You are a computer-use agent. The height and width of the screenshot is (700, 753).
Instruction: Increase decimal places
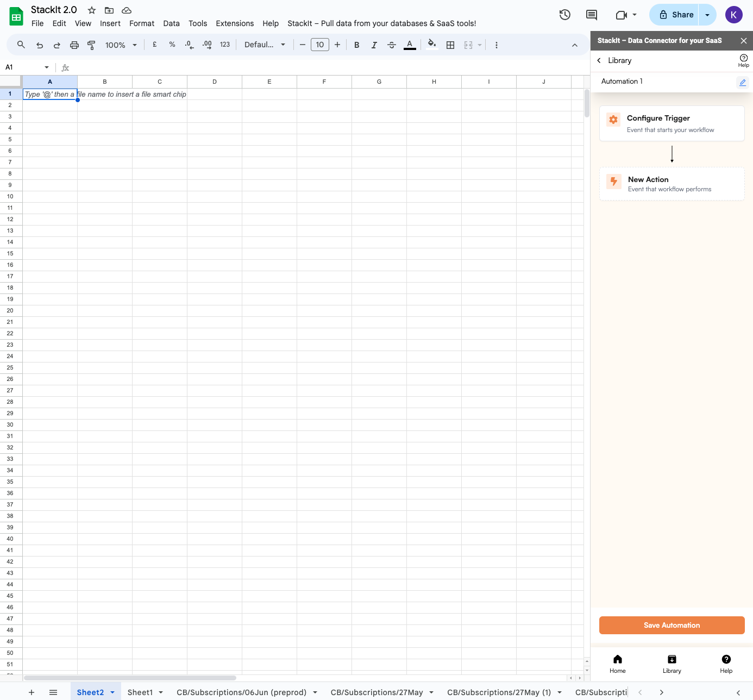click(207, 45)
